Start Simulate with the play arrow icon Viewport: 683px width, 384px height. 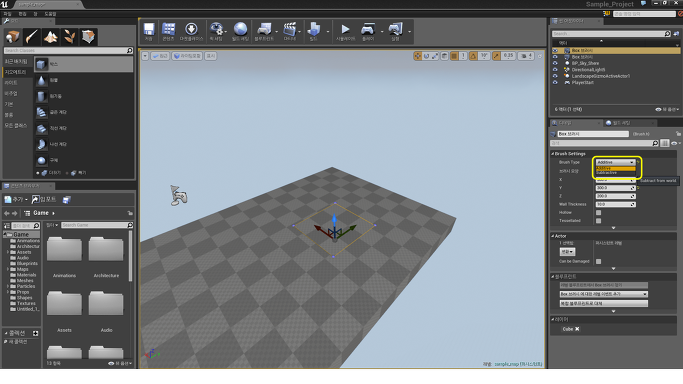[x=345, y=29]
